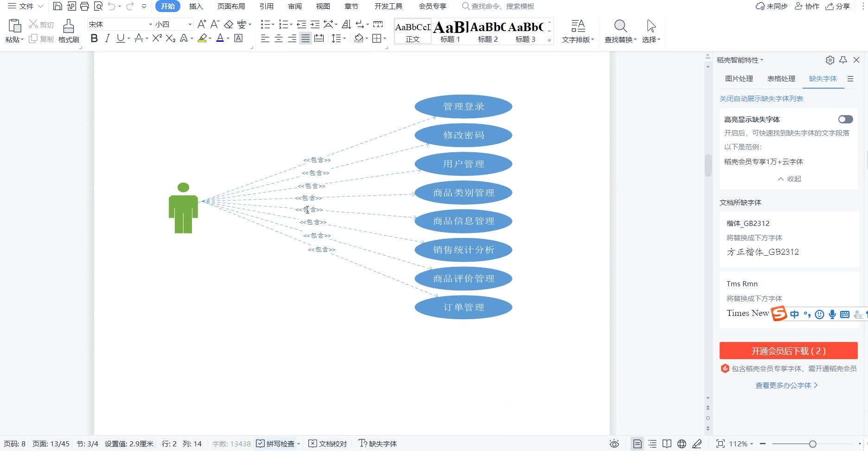Collapse the example with 收起
The width and height of the screenshot is (868, 451).
[x=789, y=179]
